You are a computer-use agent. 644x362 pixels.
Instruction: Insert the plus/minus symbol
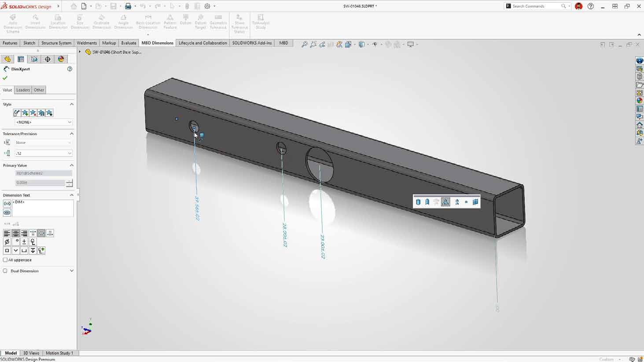click(x=24, y=242)
